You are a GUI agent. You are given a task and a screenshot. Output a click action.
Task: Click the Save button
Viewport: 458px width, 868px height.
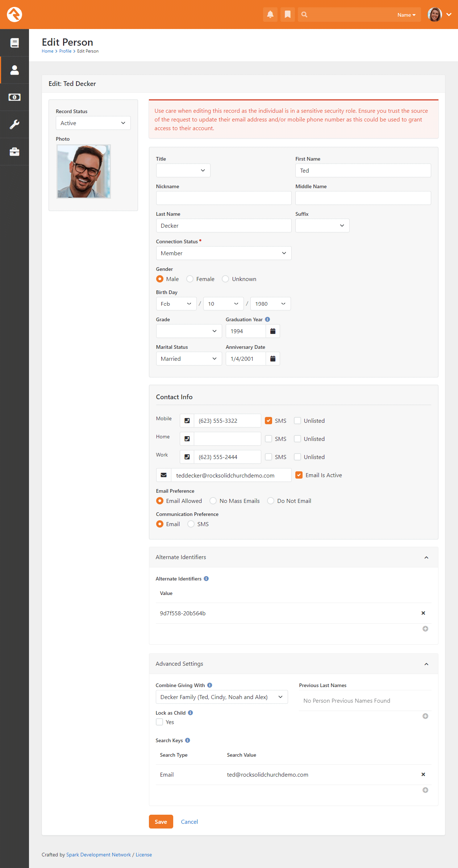point(161,822)
